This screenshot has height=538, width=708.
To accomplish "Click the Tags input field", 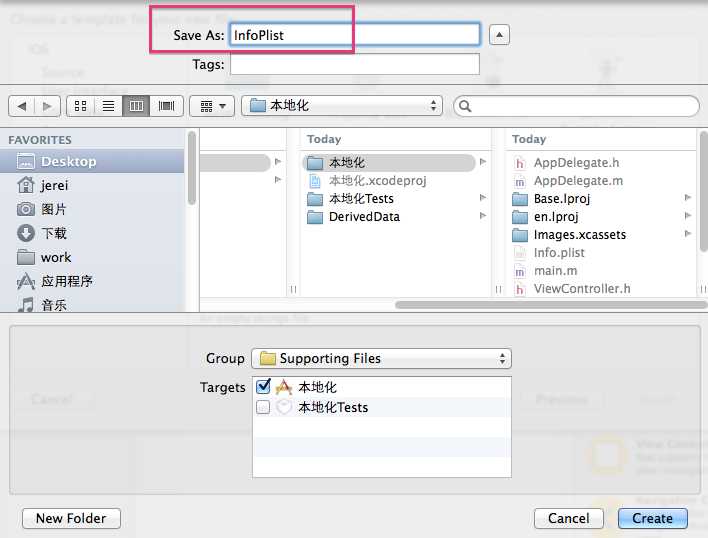I will (355, 64).
